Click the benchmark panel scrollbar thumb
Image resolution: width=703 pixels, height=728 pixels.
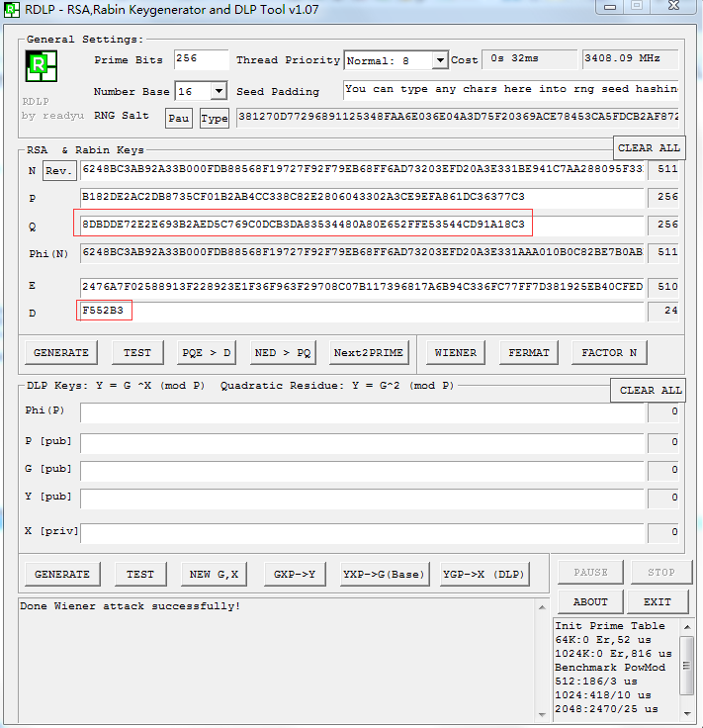tap(687, 666)
